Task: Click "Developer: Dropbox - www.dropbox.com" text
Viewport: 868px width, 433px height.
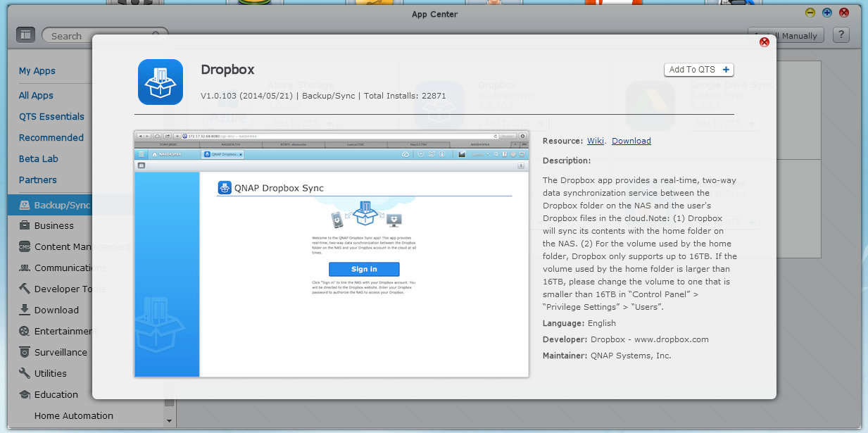Action: point(626,339)
